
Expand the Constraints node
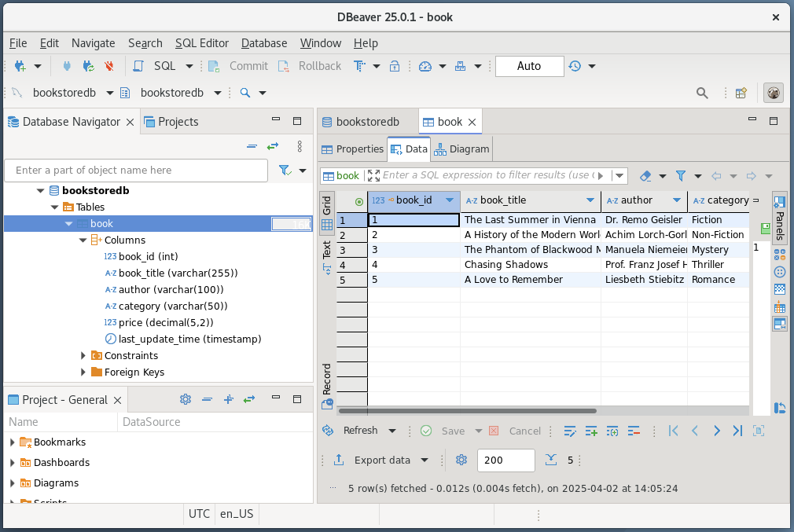click(83, 355)
